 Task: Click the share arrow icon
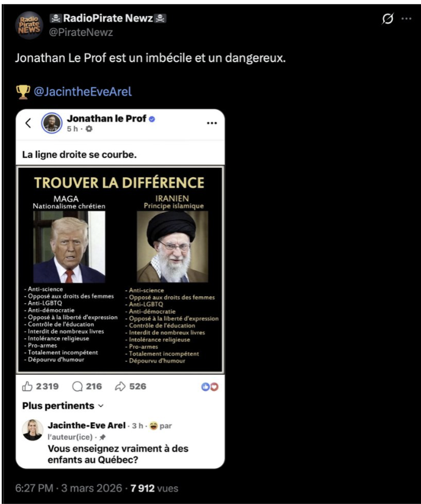pos(120,386)
